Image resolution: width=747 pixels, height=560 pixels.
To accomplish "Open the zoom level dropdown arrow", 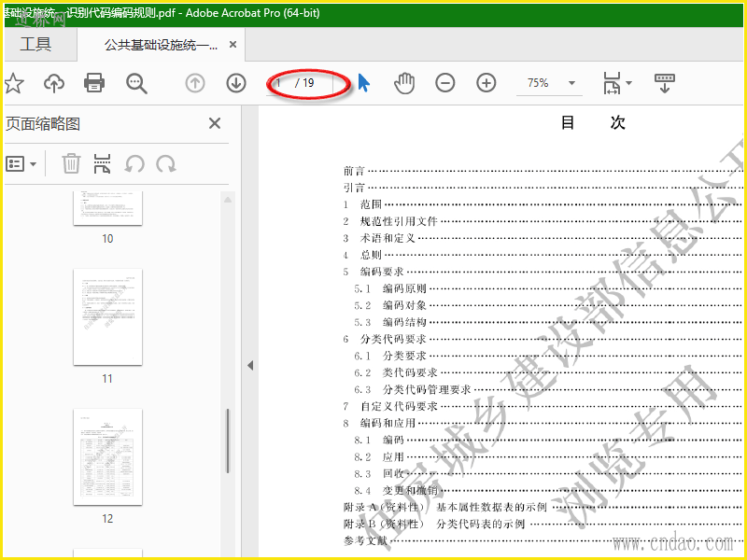I will pos(571,83).
